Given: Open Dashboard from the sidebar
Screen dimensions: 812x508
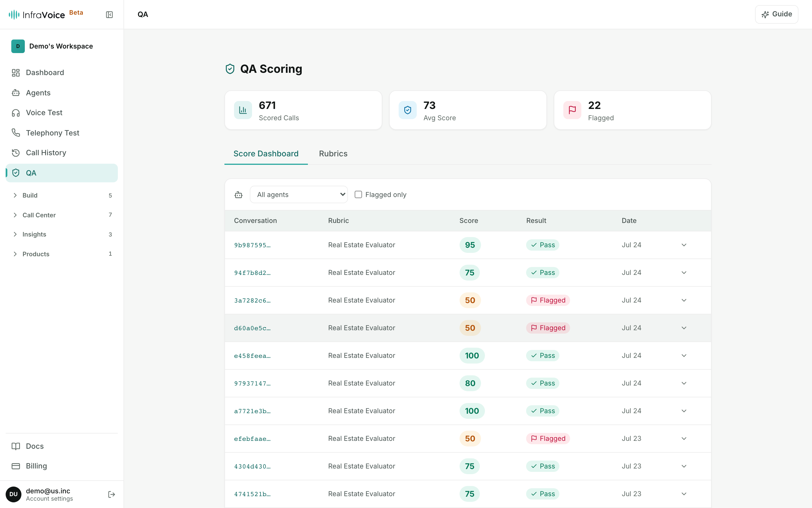Looking at the screenshot, I should pos(62,73).
